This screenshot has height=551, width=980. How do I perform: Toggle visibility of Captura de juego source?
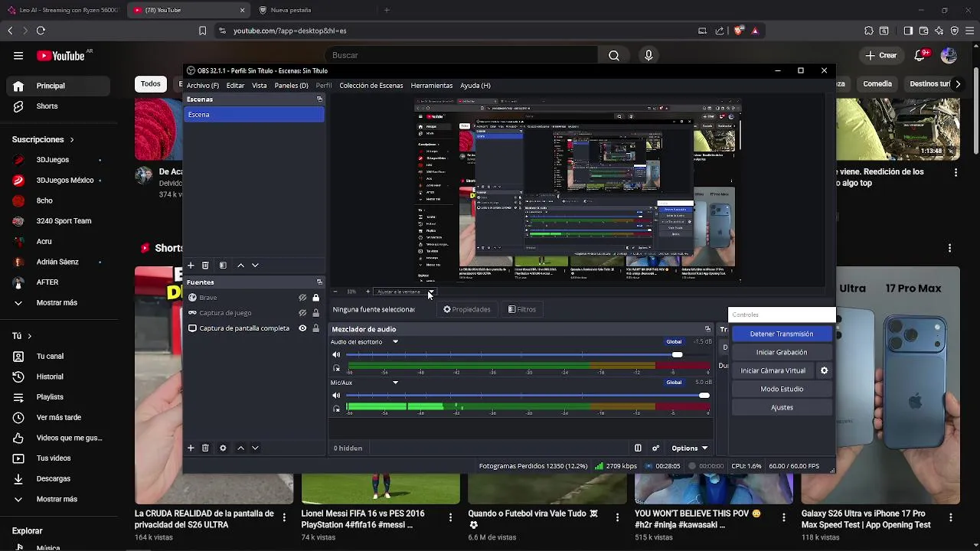click(x=302, y=313)
